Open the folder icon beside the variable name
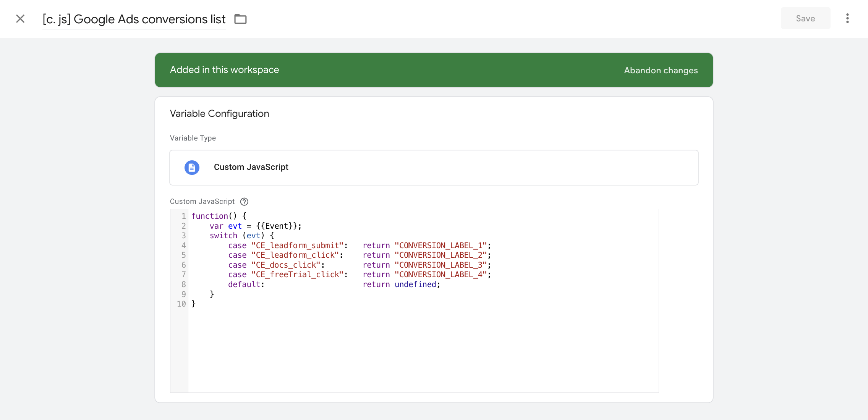This screenshot has height=420, width=868. click(x=240, y=19)
